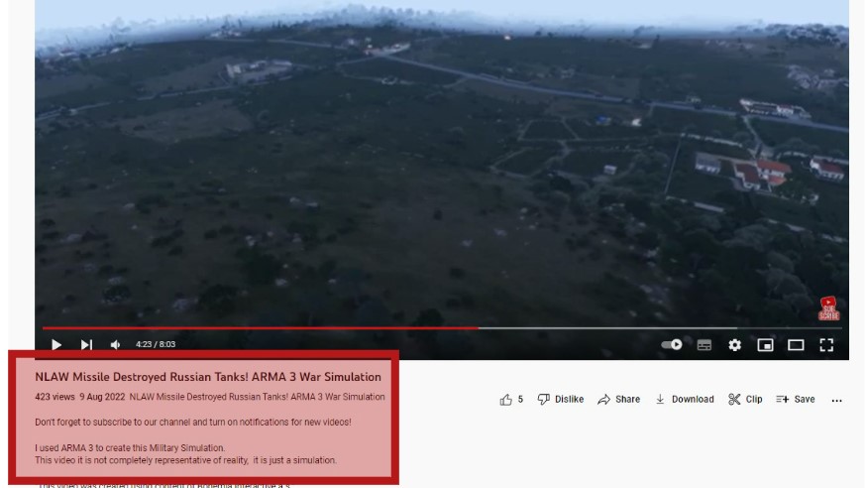Mute the video volume
The image size is (868, 488).
pyautogui.click(x=115, y=344)
